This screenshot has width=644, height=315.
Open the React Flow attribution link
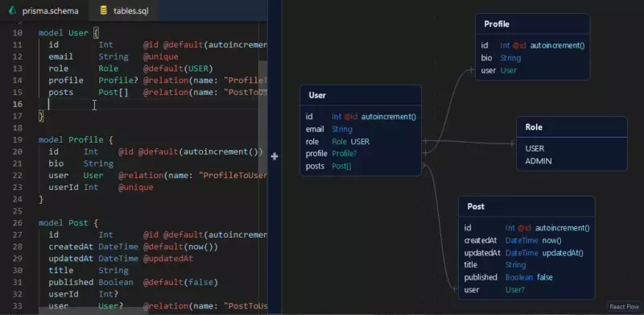(625, 306)
